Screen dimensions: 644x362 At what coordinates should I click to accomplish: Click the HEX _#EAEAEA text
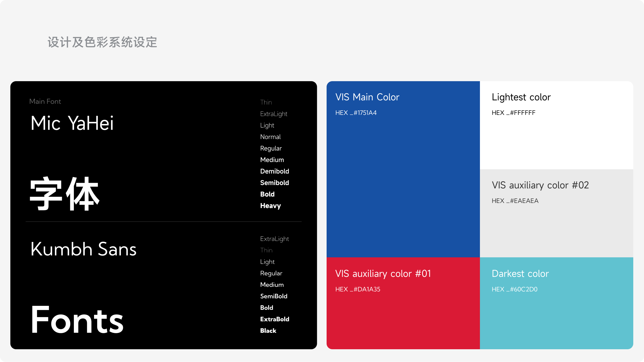(515, 201)
